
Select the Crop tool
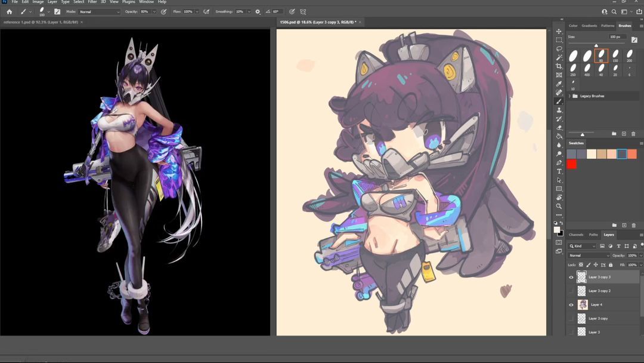pyautogui.click(x=559, y=66)
